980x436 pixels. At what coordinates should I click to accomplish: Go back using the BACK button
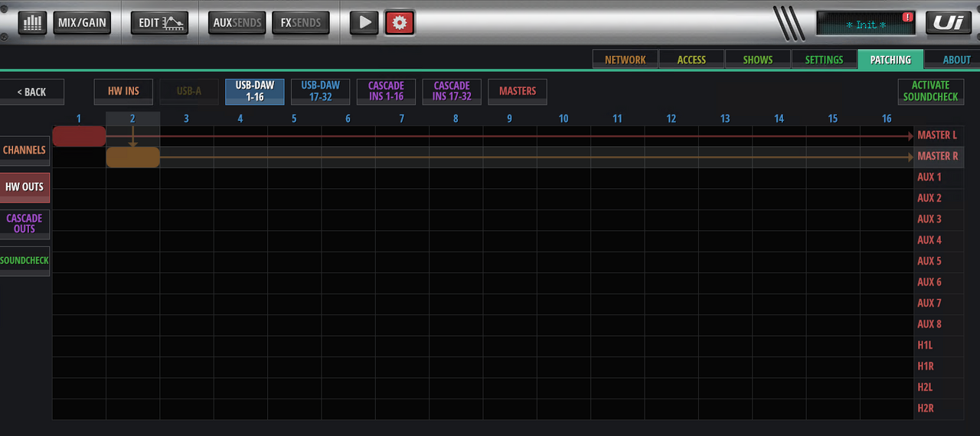point(32,92)
